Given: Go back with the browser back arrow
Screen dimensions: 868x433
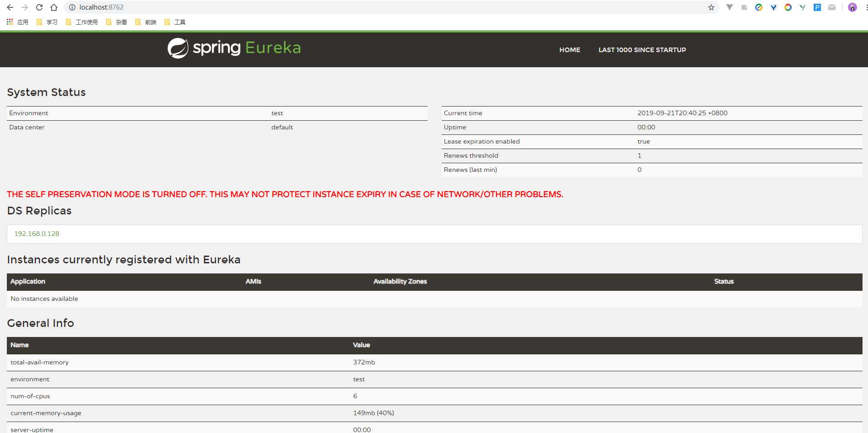Looking at the screenshot, I should [x=10, y=7].
